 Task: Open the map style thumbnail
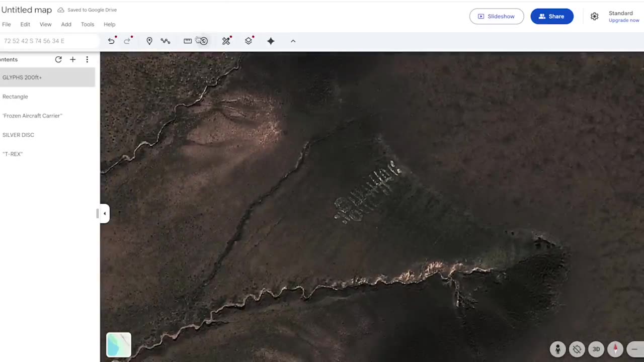pyautogui.click(x=119, y=345)
